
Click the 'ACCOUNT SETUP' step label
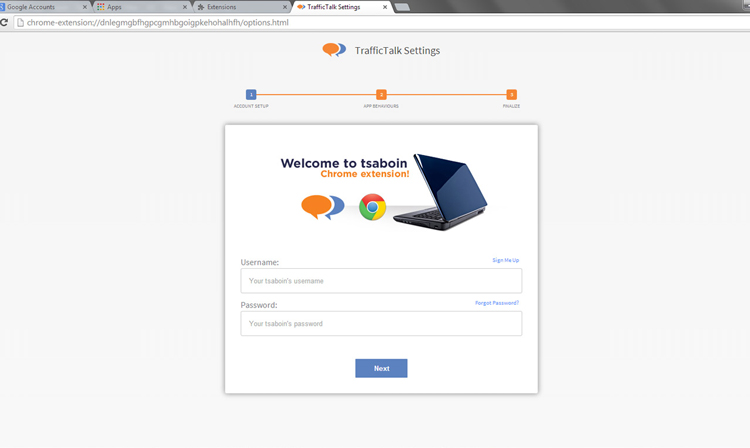251,106
